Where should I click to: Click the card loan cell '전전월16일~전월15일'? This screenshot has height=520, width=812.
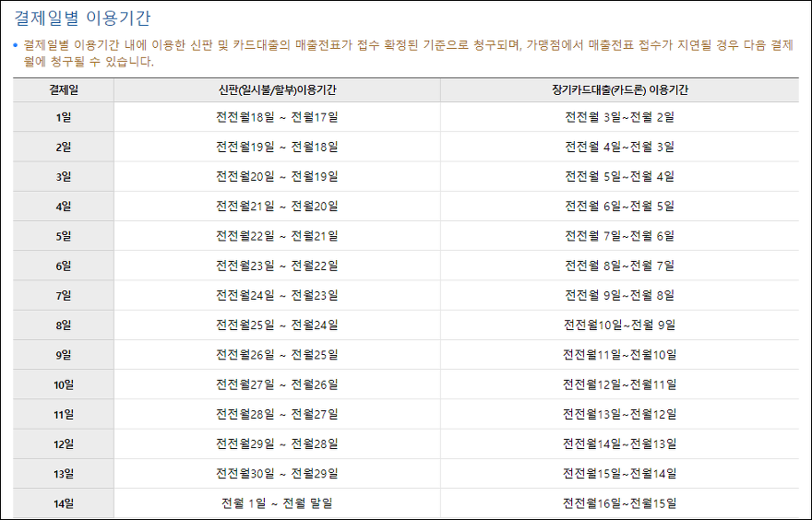pos(620,504)
